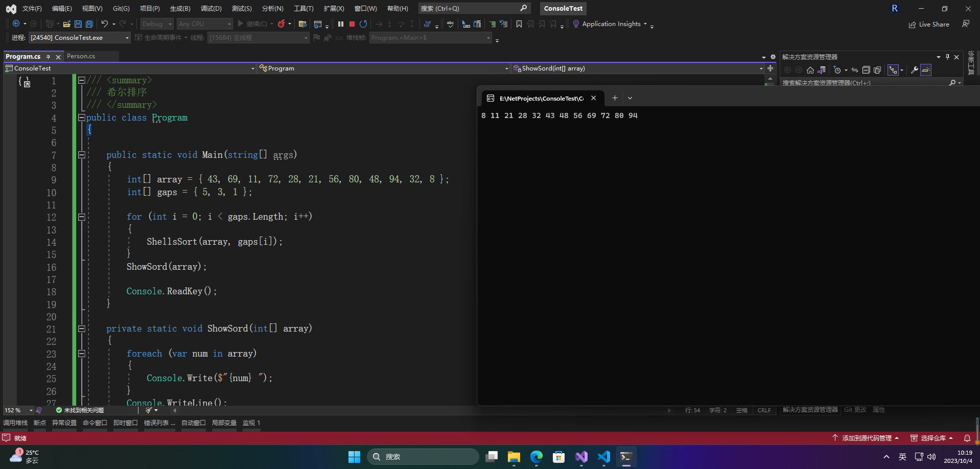
Task: Collapse All in Solution Explorer
Action: point(866,70)
